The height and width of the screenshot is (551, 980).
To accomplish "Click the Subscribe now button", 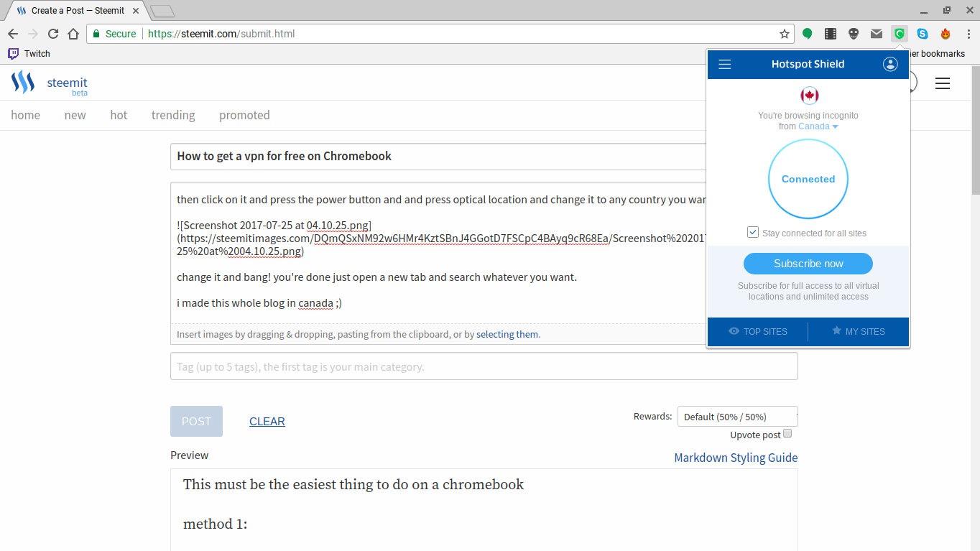I will pos(808,264).
